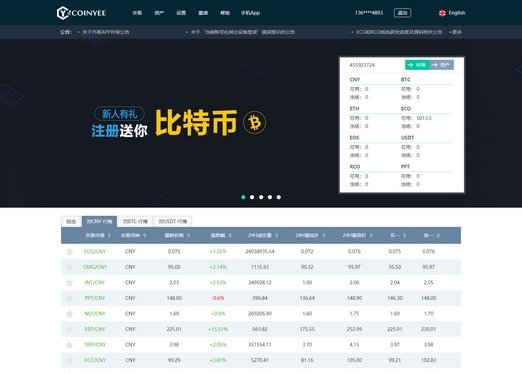Open the login error notice announcement

coord(243,32)
